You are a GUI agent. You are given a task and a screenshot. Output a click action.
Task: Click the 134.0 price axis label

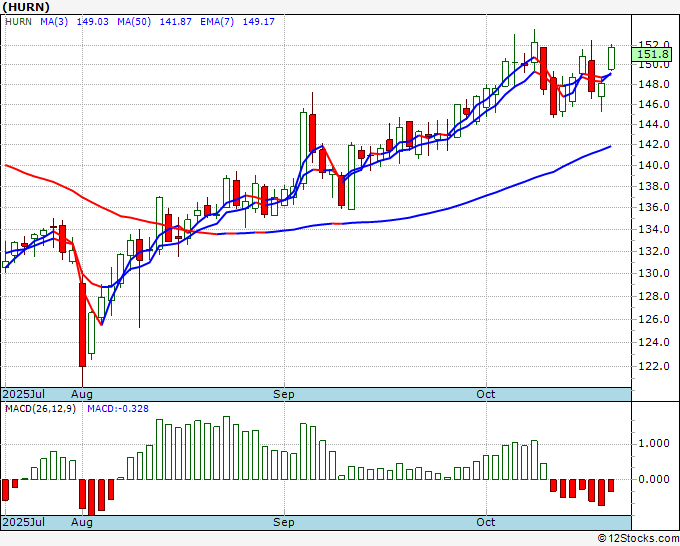point(654,229)
